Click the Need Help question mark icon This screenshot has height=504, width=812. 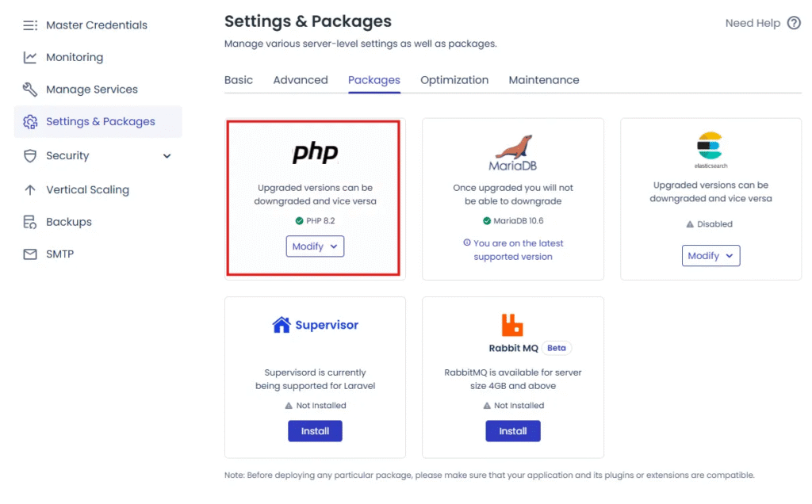(794, 23)
